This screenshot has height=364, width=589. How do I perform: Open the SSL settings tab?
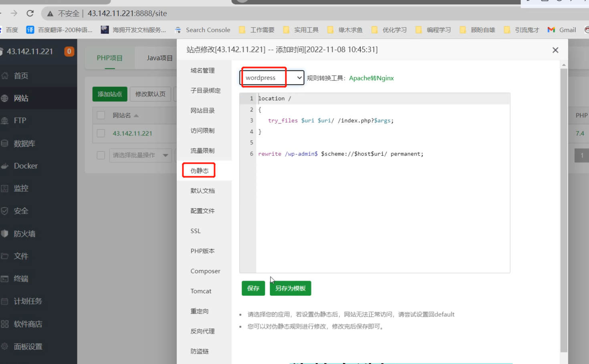pos(196,231)
